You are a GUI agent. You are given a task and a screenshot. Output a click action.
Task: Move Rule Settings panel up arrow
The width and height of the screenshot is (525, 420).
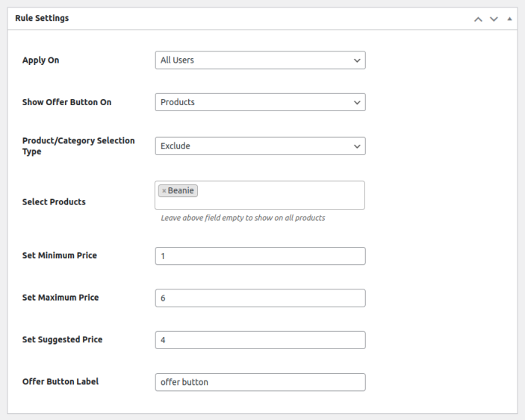[x=479, y=19]
